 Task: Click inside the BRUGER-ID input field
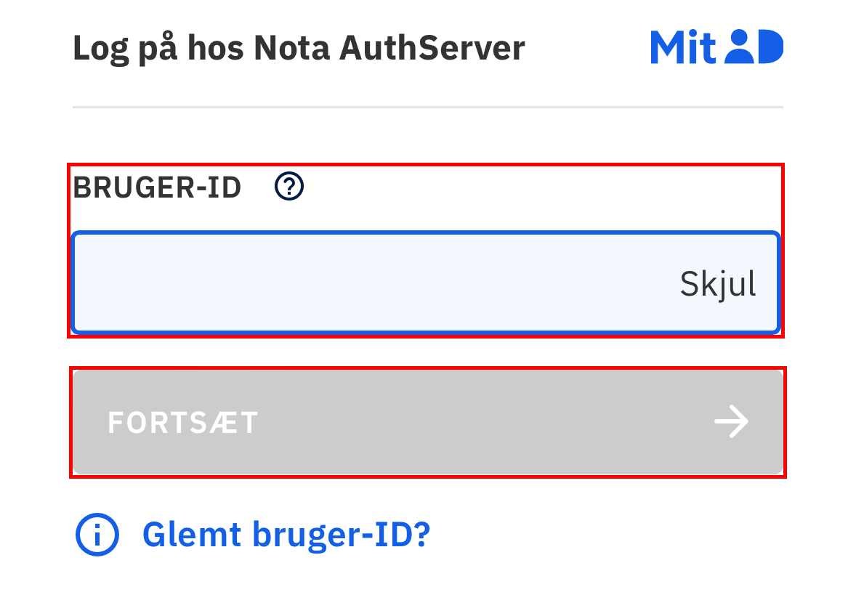coord(363,283)
